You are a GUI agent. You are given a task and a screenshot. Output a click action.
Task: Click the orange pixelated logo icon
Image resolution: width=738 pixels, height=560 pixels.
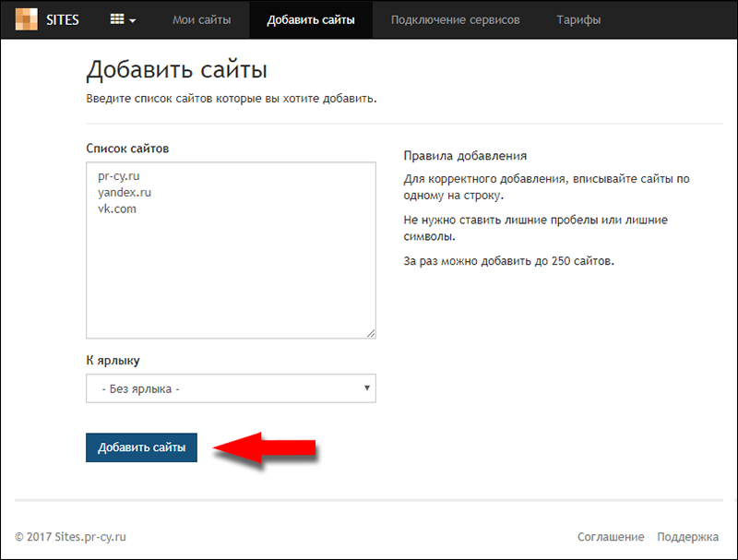(x=26, y=19)
